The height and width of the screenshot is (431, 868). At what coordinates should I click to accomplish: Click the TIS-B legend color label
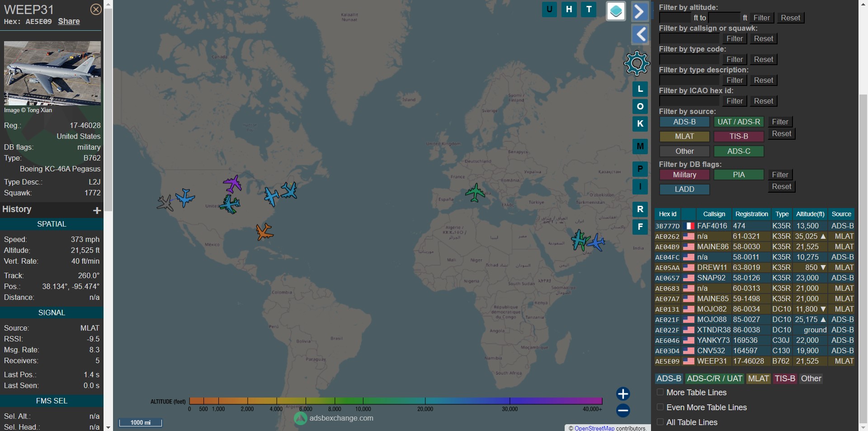click(x=785, y=379)
